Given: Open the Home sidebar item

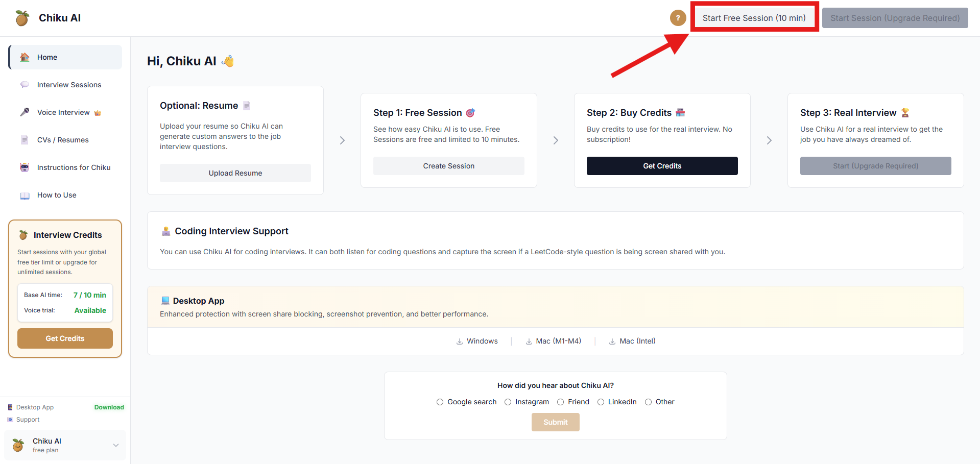Looking at the screenshot, I should (x=47, y=57).
